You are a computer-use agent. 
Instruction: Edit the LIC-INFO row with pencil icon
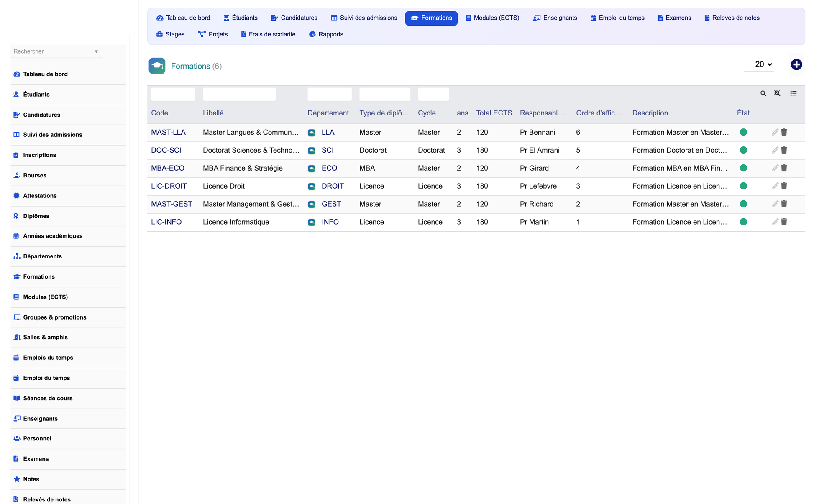click(x=775, y=222)
